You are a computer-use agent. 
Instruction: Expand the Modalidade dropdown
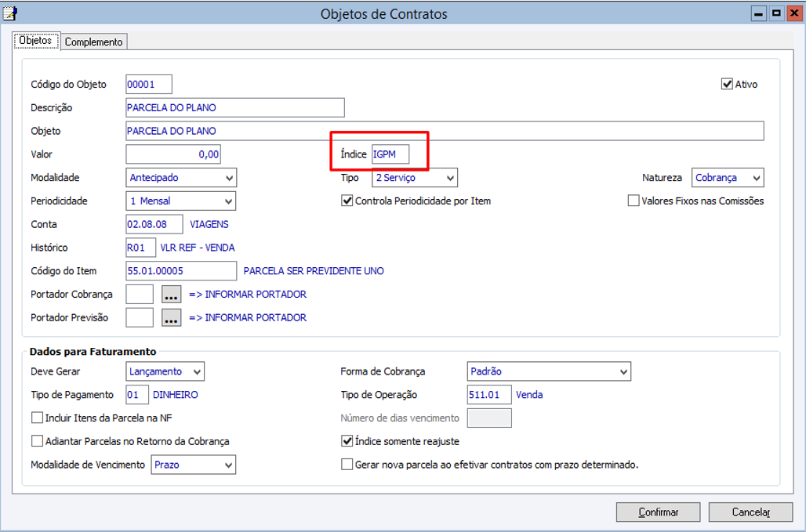[229, 178]
